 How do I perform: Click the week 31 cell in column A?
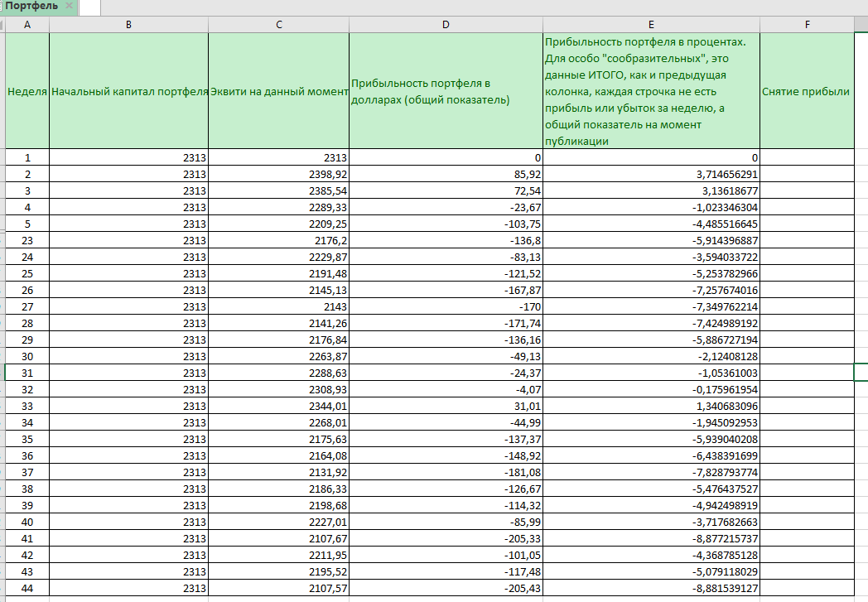(x=27, y=373)
